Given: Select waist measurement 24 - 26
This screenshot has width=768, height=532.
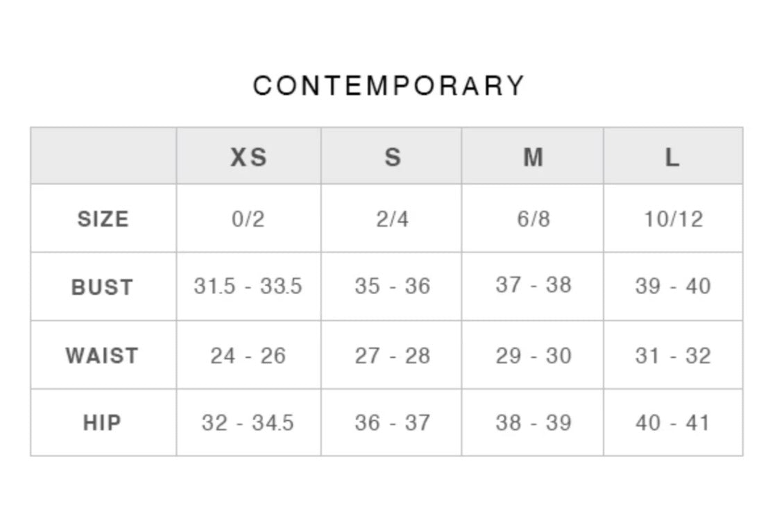Looking at the screenshot, I should [248, 356].
